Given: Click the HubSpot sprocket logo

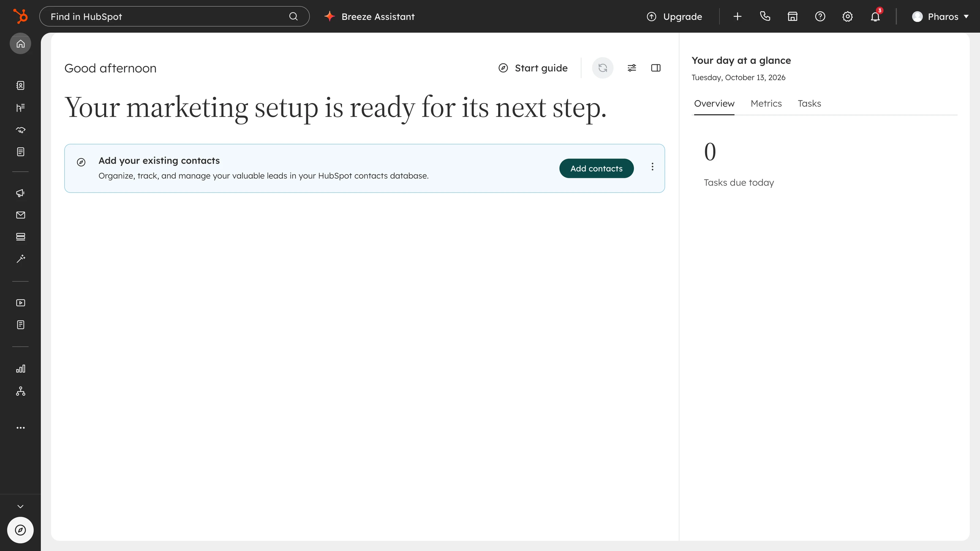Looking at the screenshot, I should click(20, 16).
